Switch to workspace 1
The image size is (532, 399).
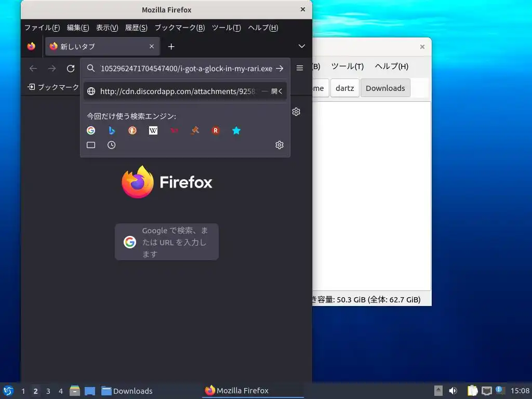[x=23, y=391]
